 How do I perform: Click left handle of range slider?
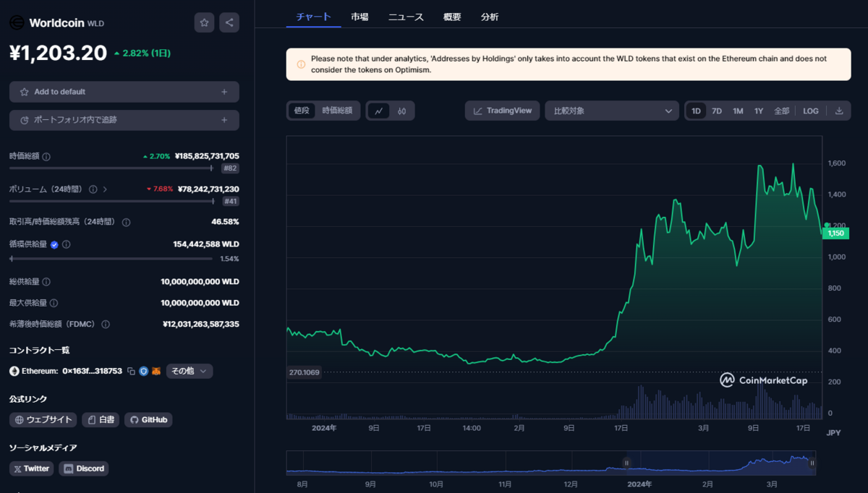[x=626, y=463]
